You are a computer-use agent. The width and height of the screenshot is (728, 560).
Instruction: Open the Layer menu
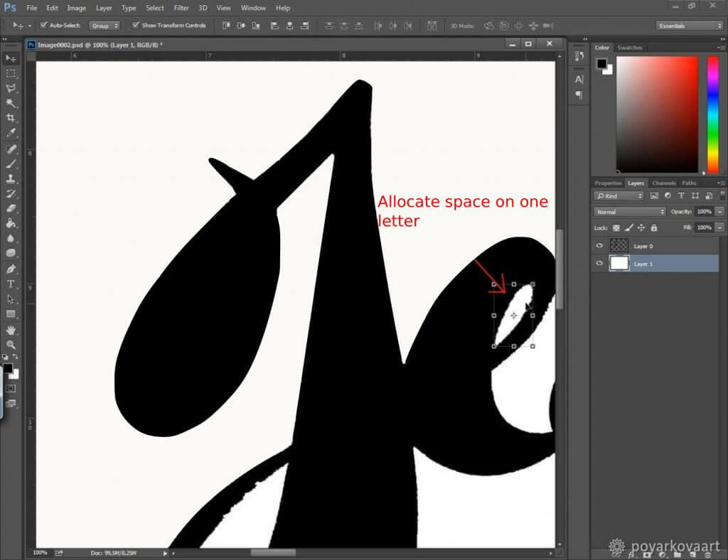tap(104, 8)
